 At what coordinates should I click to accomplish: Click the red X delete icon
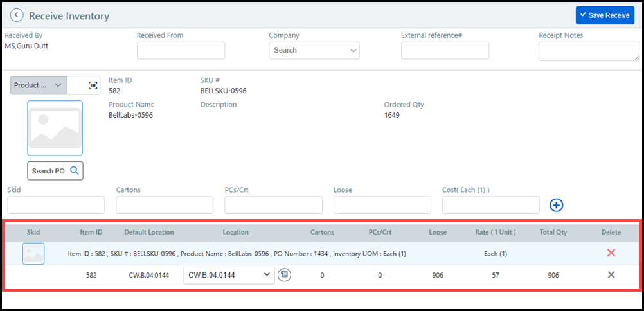click(x=611, y=253)
